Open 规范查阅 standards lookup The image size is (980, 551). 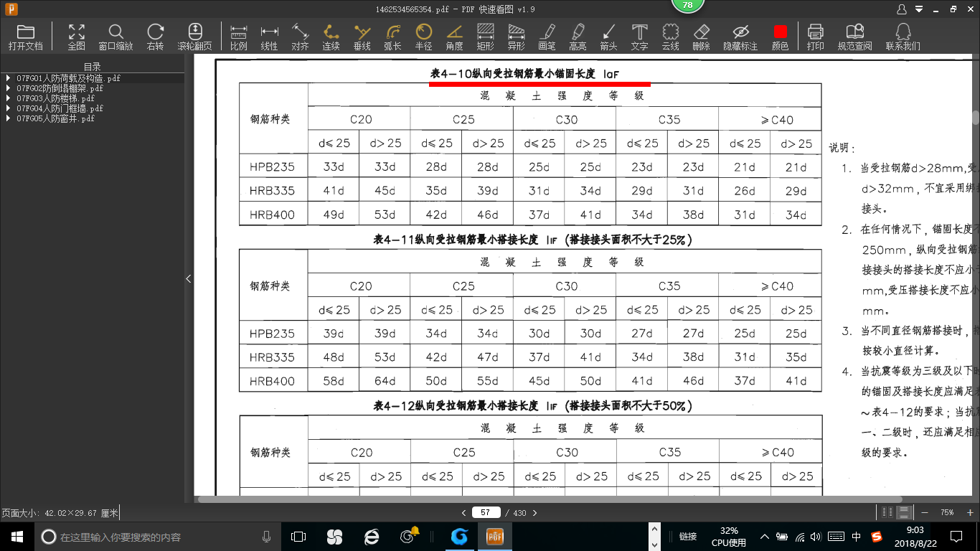[x=855, y=37]
